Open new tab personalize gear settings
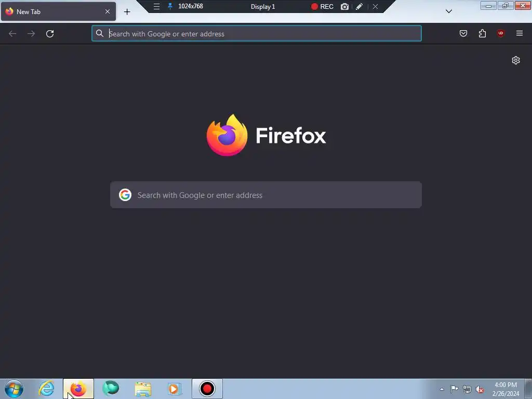Viewport: 532px width, 399px height. 516,60
